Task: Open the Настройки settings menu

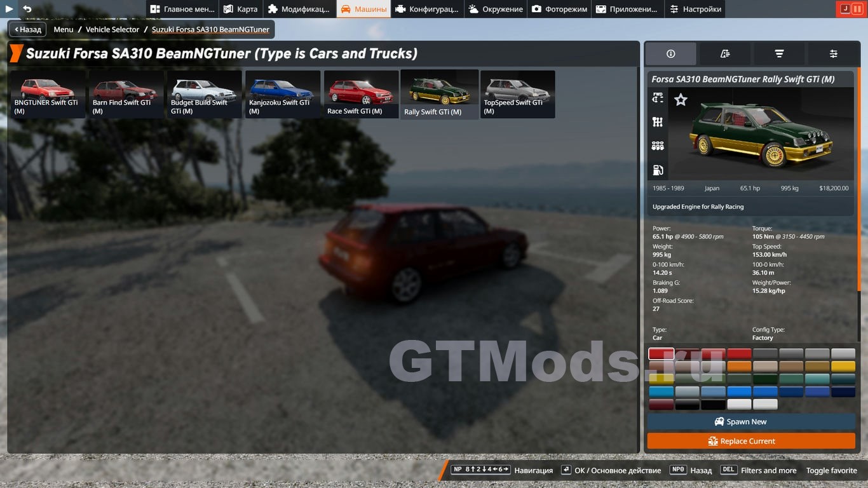Action: 695,9
